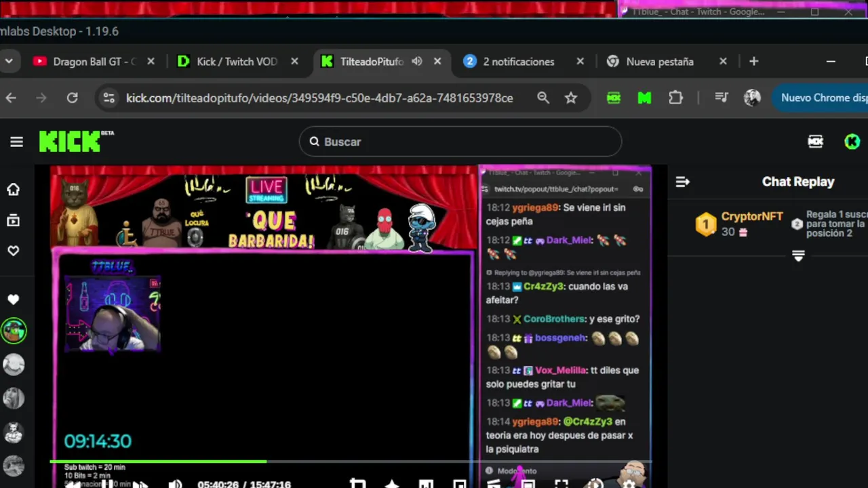This screenshot has height=488, width=868.
Task: Open the third followed channel avatar
Action: pos(14,398)
